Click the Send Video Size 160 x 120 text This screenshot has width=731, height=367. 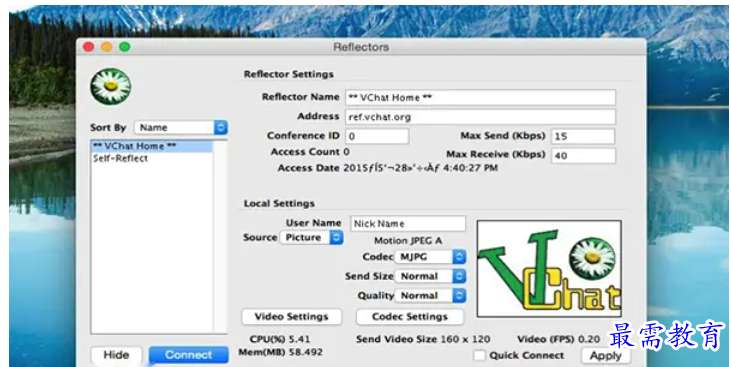tap(423, 339)
